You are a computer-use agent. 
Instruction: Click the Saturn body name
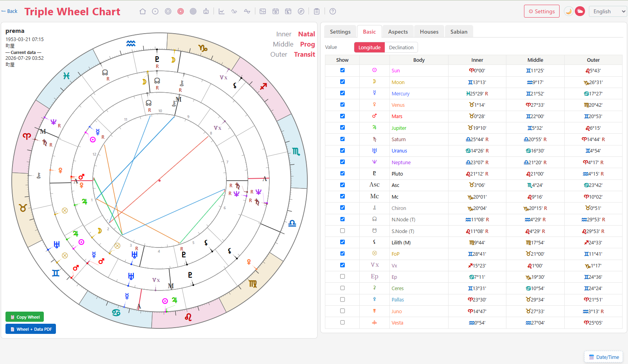pos(398,139)
